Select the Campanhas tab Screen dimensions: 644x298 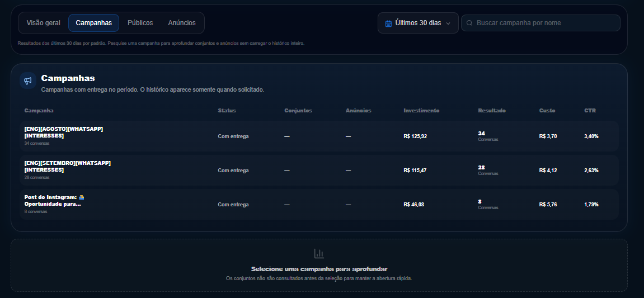pyautogui.click(x=93, y=23)
